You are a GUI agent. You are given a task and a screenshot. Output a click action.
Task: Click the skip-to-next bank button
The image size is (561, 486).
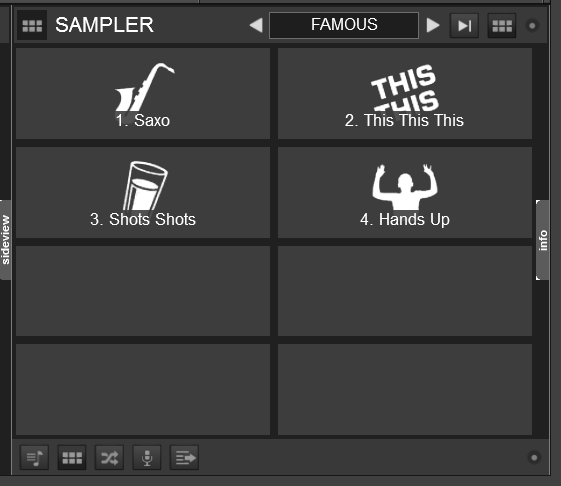tap(464, 25)
